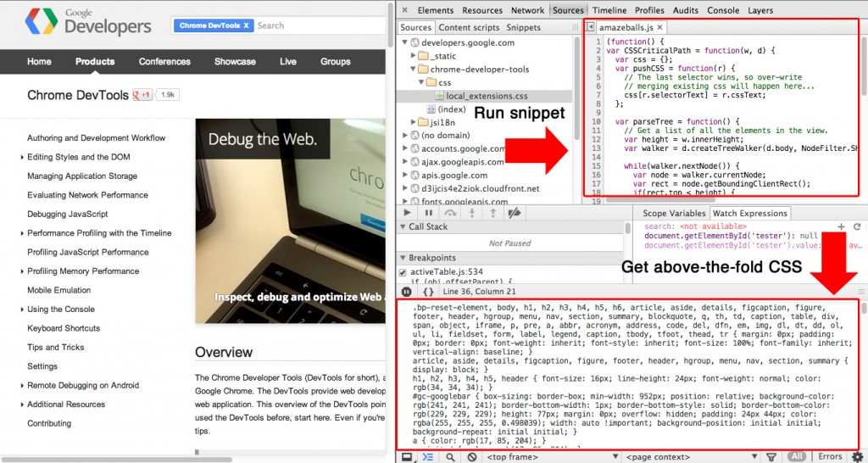Switch to the Timeline tab

pos(609,10)
